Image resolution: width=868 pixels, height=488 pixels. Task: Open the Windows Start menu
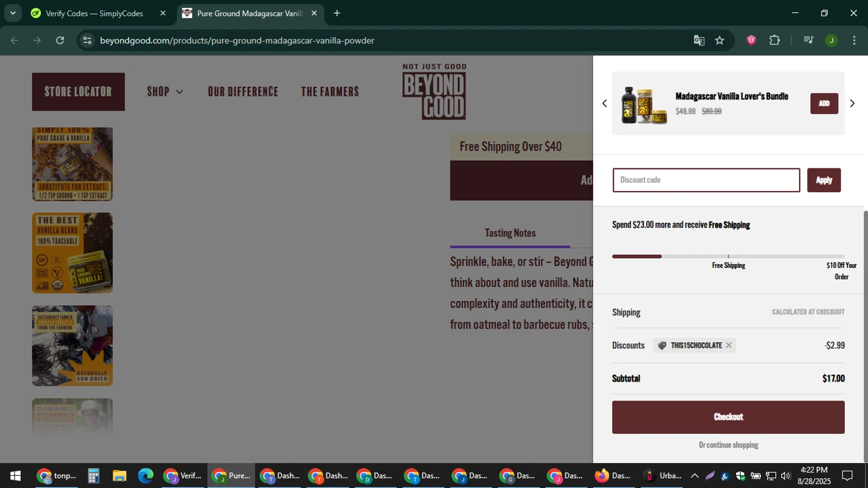click(15, 476)
